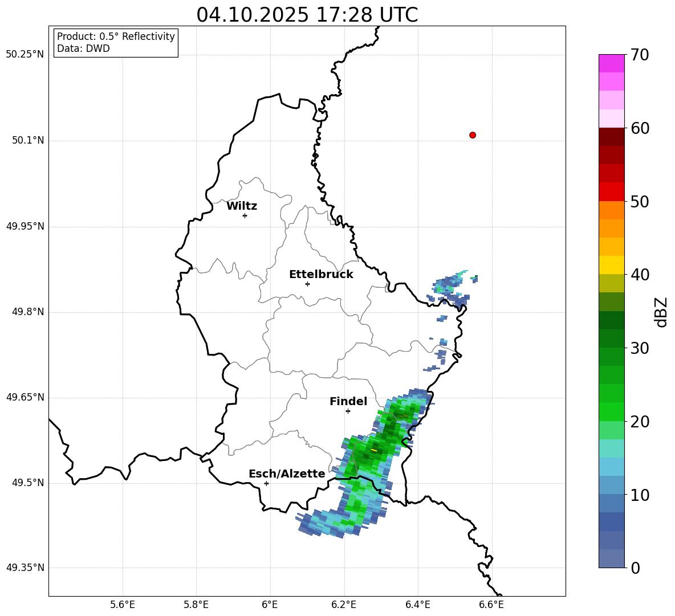Click the colorbar tick value 20
Screen dimensions: 675x616
click(640, 422)
